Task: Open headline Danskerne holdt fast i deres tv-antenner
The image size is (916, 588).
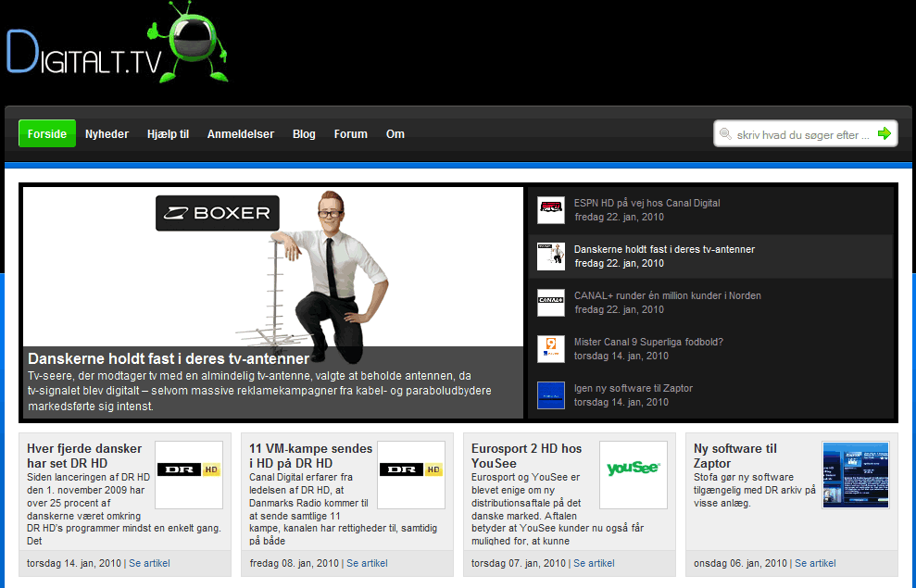Action: [169, 358]
